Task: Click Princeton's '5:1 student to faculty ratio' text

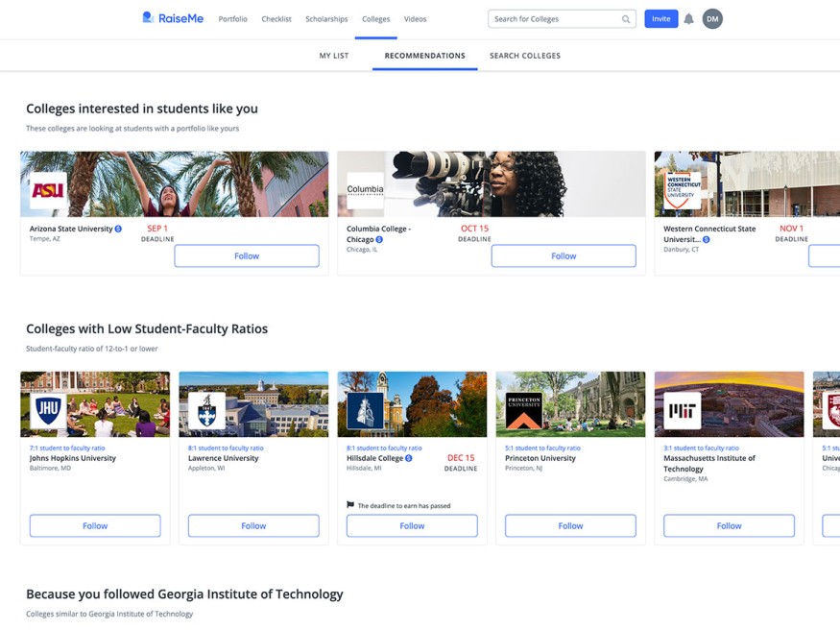Action: tap(543, 448)
